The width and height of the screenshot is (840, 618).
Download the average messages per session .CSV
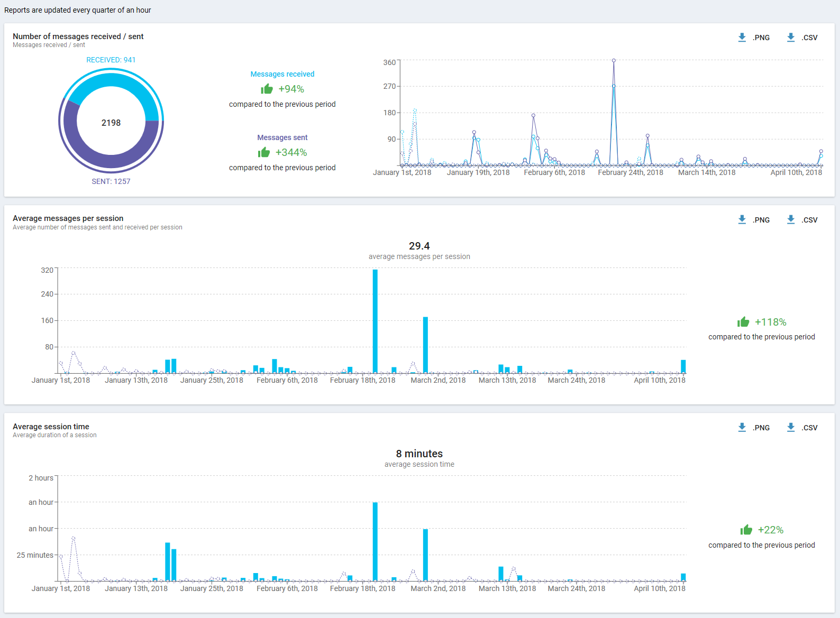pyautogui.click(x=809, y=220)
